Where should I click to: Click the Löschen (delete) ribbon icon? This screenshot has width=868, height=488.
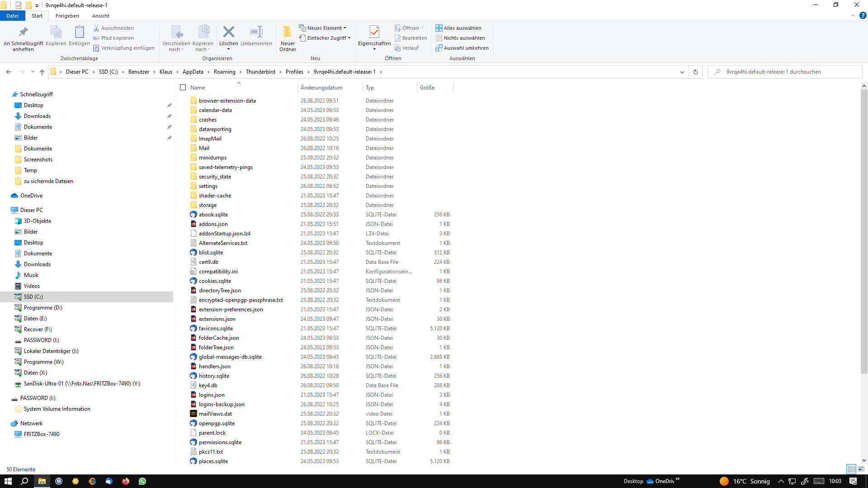click(x=228, y=33)
